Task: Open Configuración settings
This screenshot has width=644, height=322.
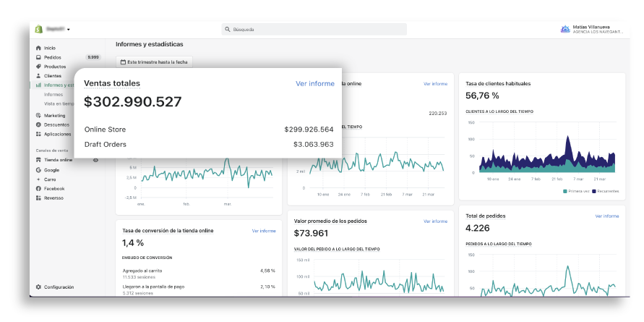Action: click(59, 287)
